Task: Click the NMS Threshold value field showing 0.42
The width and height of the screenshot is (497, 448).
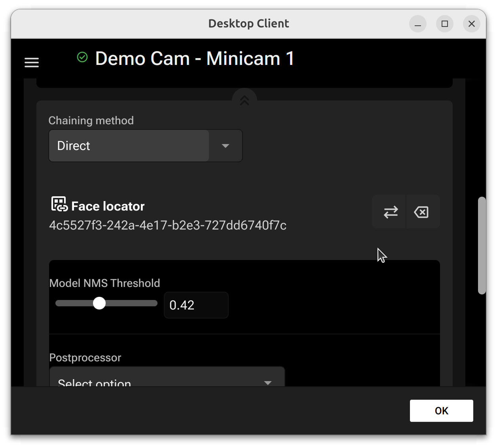Action: (x=196, y=305)
